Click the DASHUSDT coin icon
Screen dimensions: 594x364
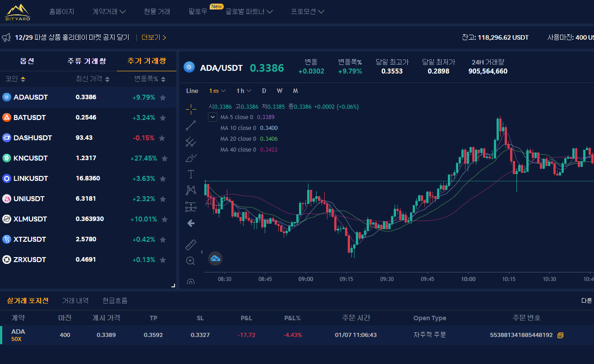(x=7, y=138)
